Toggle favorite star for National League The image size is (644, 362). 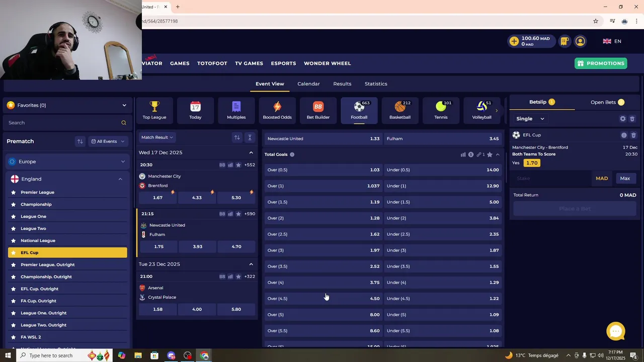click(x=14, y=240)
